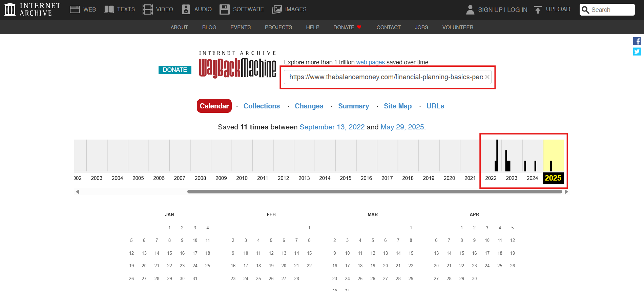Click the VIDEO nav label
Screen dimensions: 644x291
165,9
